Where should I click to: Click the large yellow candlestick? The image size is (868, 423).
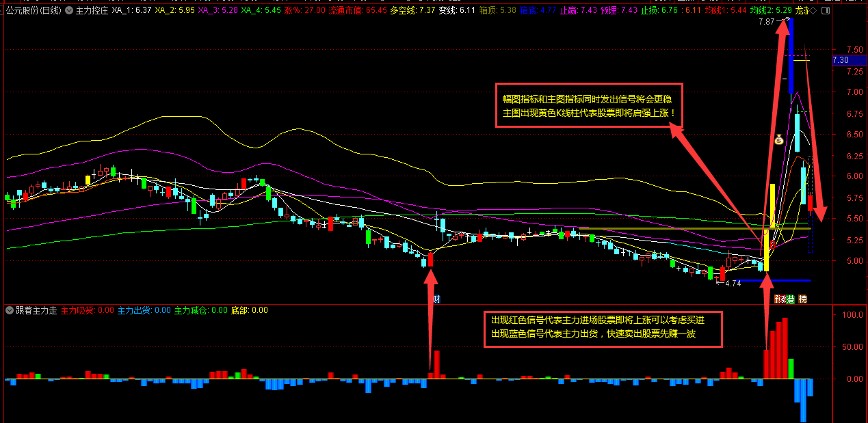[x=766, y=250]
